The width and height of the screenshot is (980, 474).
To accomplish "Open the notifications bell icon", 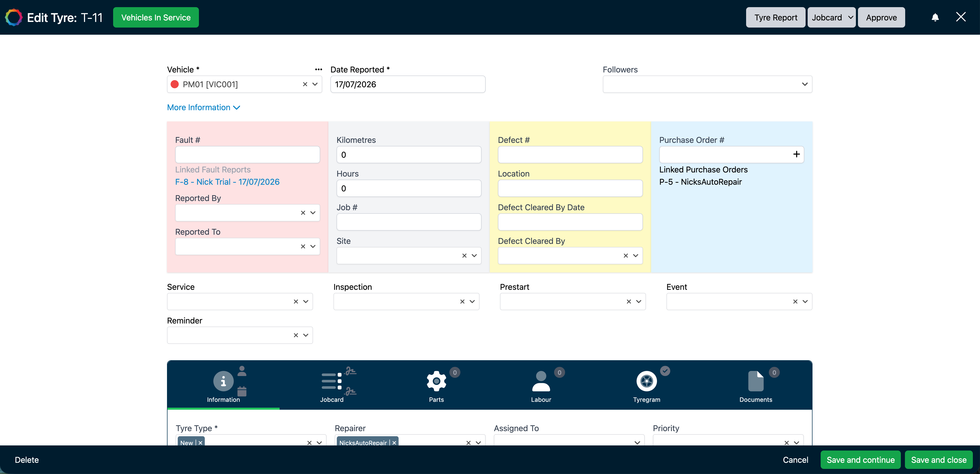I will 935,18.
